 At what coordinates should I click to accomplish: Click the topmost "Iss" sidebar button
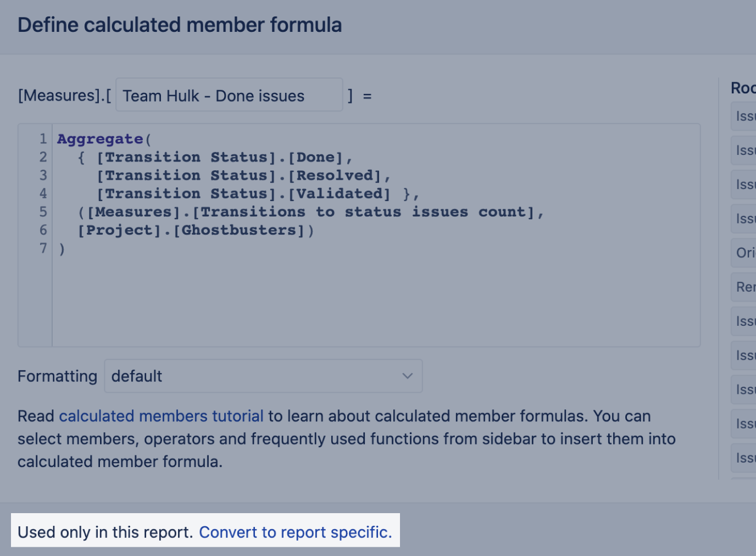coord(744,116)
